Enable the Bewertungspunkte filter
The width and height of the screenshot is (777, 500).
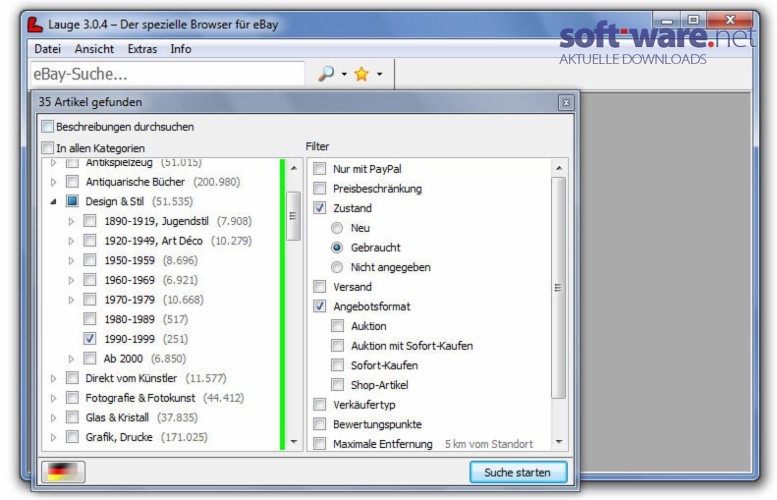coord(320,424)
